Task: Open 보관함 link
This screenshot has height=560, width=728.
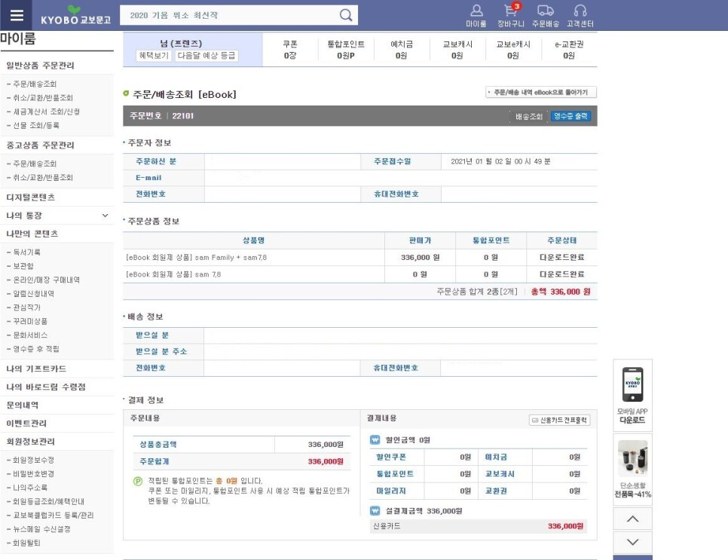Action: 23,266
